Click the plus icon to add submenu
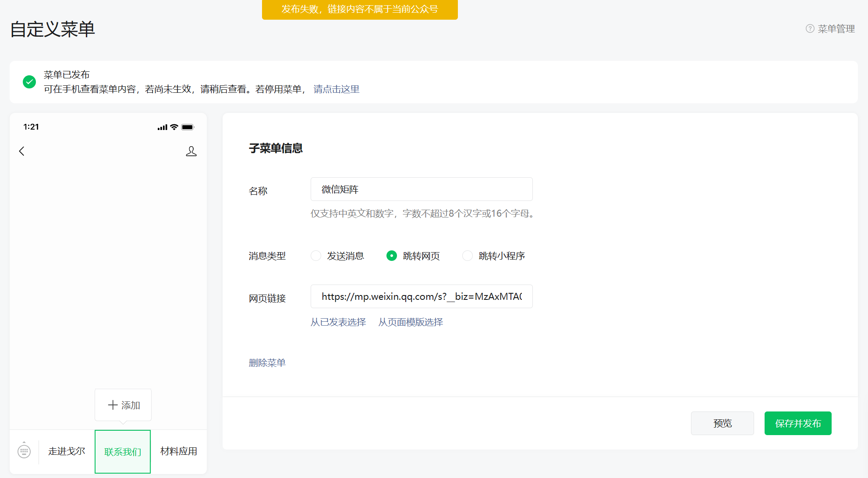 (x=113, y=405)
